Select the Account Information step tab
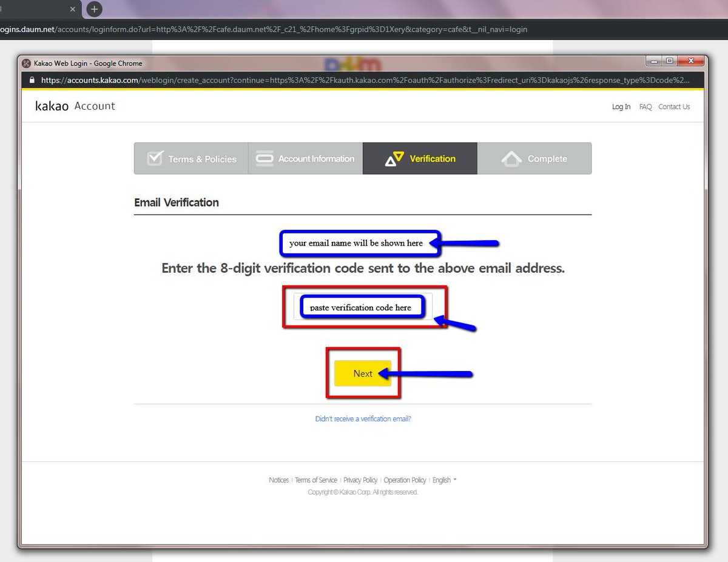Screen dimensions: 728x562 coord(305,158)
